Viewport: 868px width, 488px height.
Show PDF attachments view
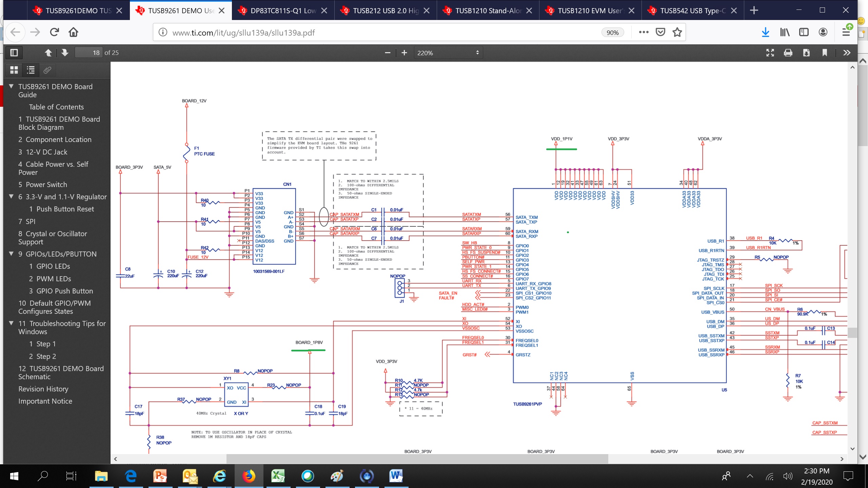point(47,70)
